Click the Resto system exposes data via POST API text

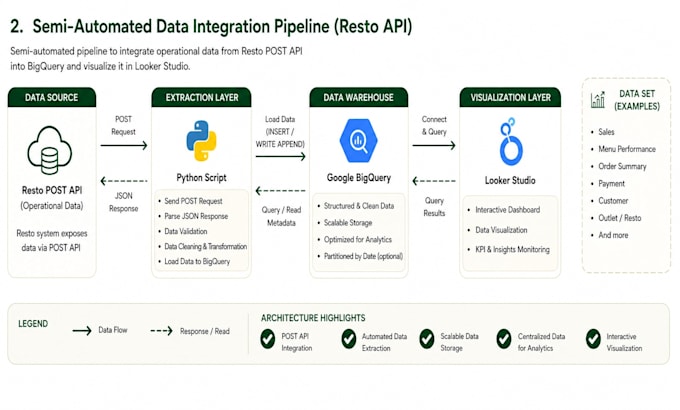(52, 240)
